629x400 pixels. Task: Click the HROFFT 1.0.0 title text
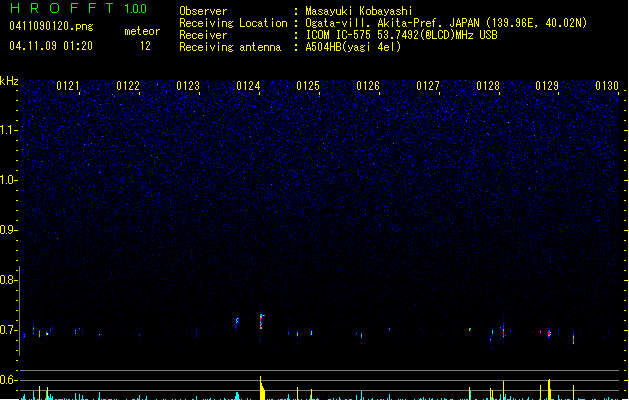click(78, 8)
